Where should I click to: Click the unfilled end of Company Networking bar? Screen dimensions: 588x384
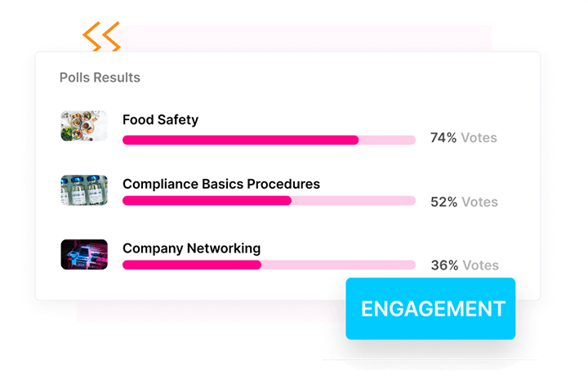pos(338,265)
